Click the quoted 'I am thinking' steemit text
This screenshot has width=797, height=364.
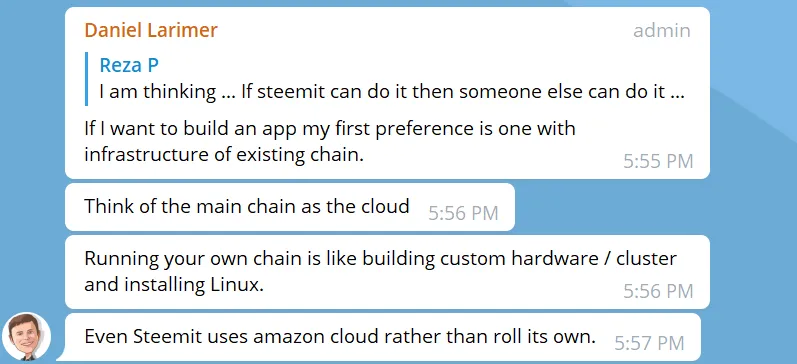tap(391, 92)
